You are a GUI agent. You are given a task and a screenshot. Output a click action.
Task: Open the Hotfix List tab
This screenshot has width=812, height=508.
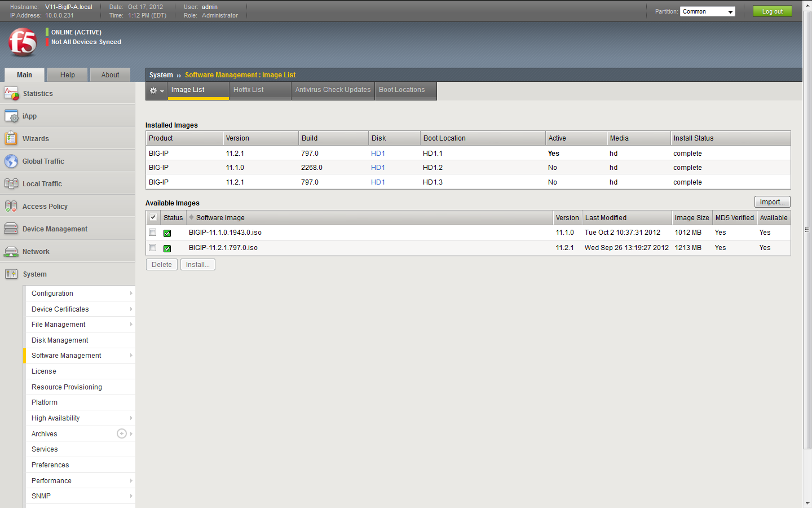pyautogui.click(x=260, y=90)
